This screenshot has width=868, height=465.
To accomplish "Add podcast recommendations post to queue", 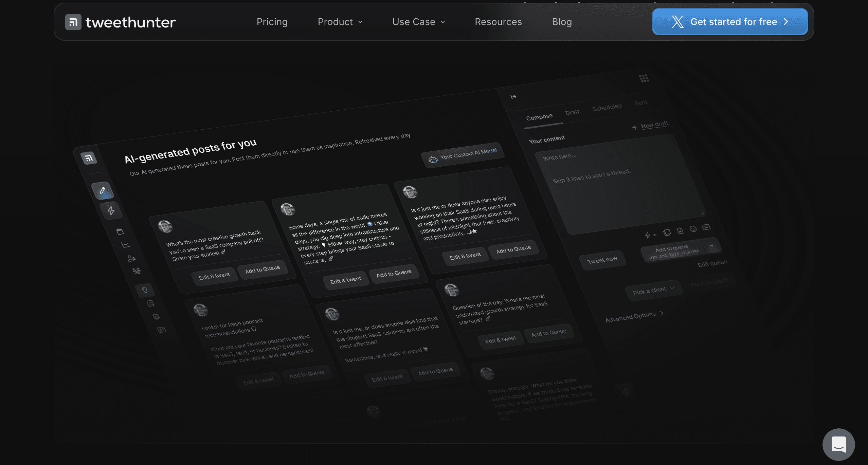I will coord(307,374).
